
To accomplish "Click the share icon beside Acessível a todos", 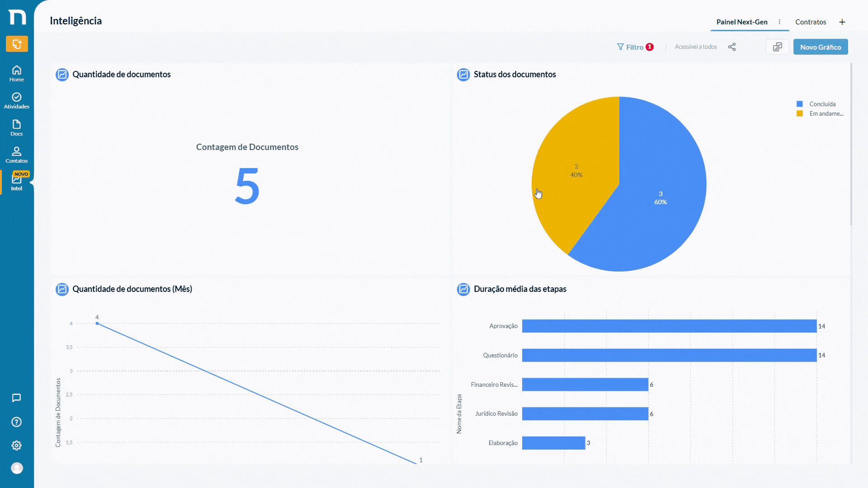I will pos(732,47).
